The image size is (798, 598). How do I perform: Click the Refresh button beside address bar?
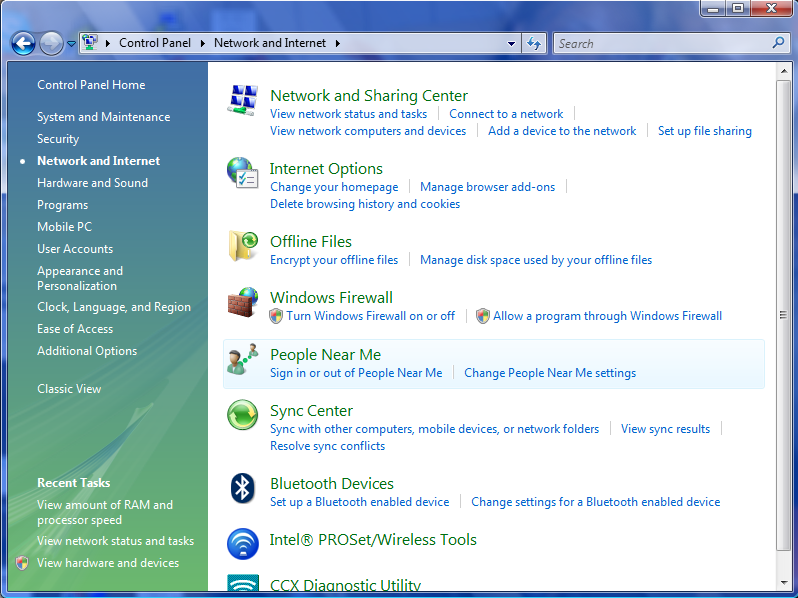pyautogui.click(x=534, y=43)
